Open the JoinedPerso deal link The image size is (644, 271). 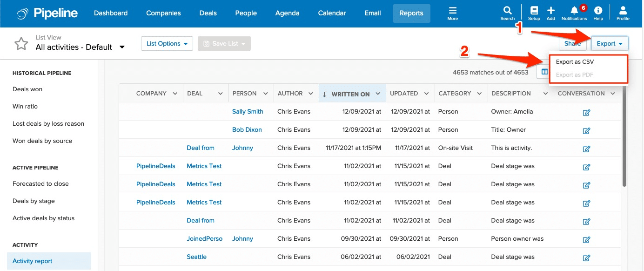coord(205,239)
